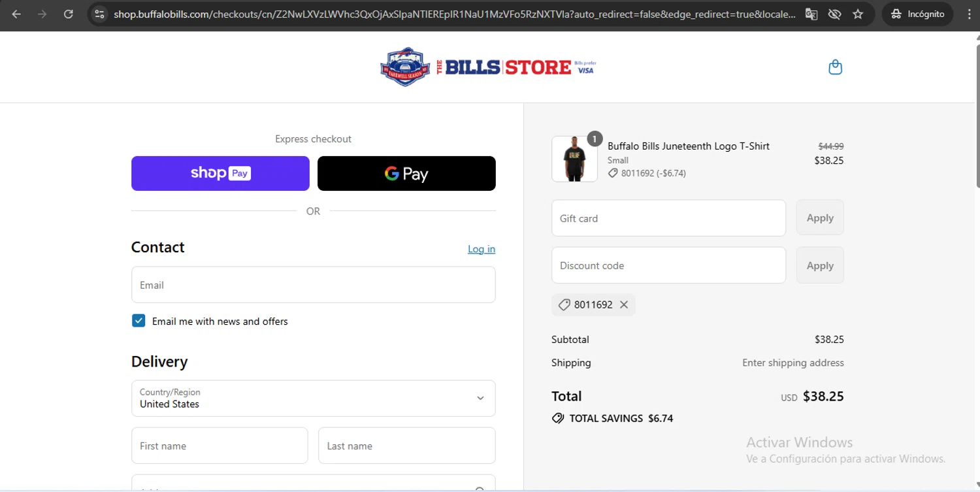Click the crossed-out price $44.99

[831, 146]
